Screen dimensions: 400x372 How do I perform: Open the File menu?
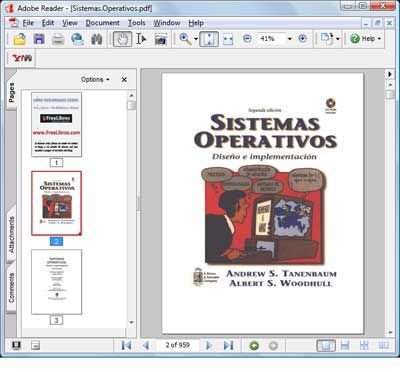pyautogui.click(x=28, y=23)
